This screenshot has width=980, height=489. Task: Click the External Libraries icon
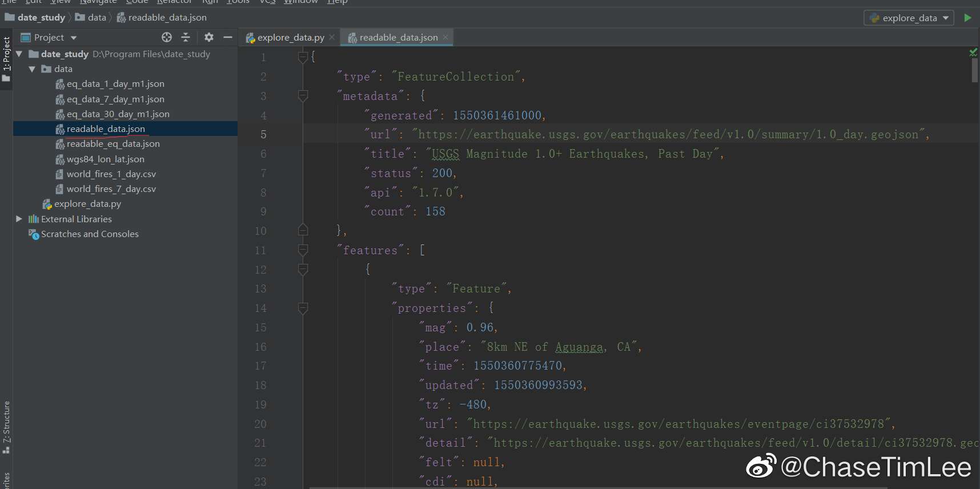[34, 219]
